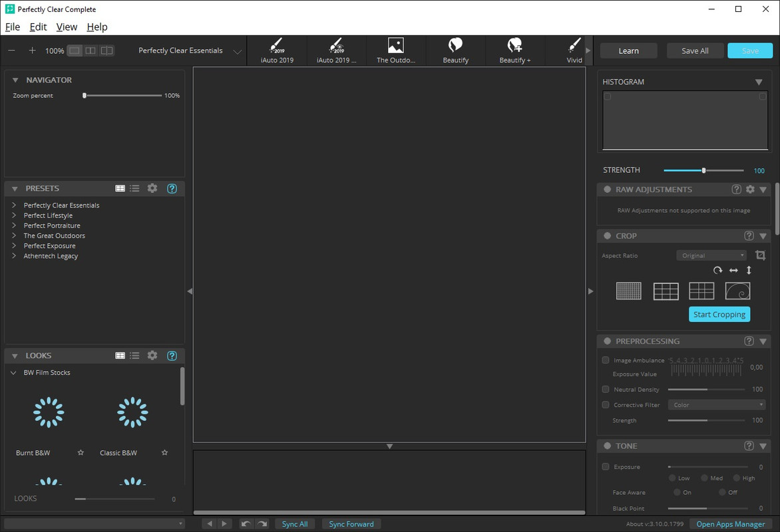Turn Face Aware On

pos(677,492)
